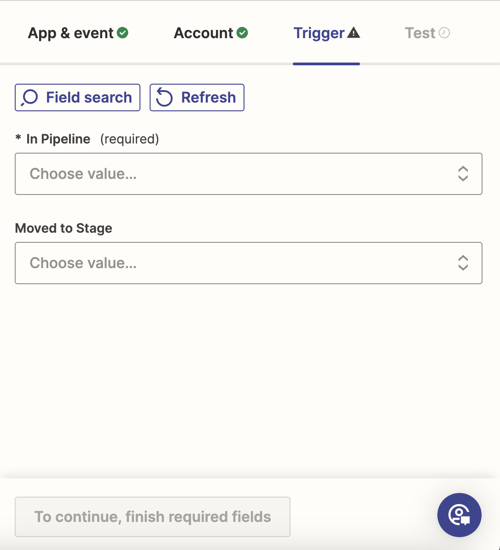
Task: Click the magnifier icon in Field search
Action: pos(29,98)
